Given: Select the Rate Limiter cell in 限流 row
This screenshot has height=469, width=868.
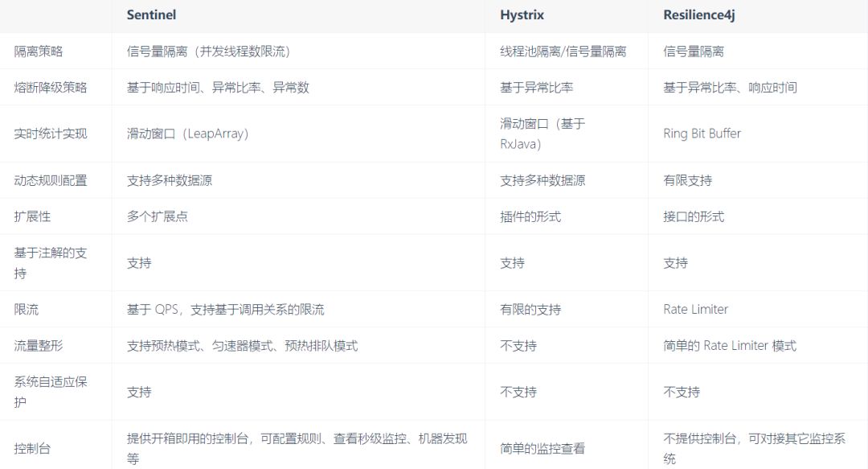Looking at the screenshot, I should pos(696,310).
